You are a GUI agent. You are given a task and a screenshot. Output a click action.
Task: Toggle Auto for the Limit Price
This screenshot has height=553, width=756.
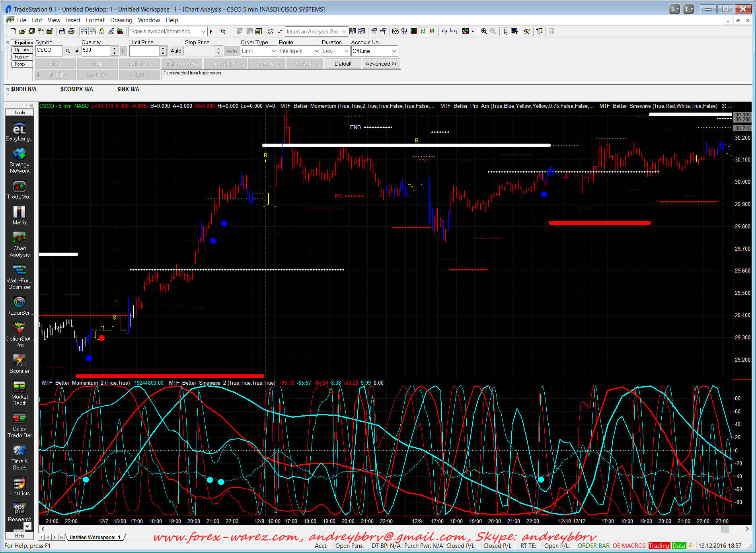click(176, 51)
